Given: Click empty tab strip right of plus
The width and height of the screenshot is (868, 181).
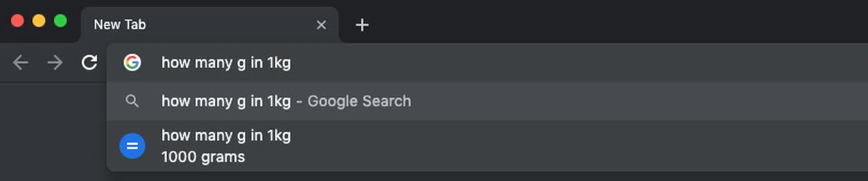Looking at the screenshot, I should [x=588, y=23].
